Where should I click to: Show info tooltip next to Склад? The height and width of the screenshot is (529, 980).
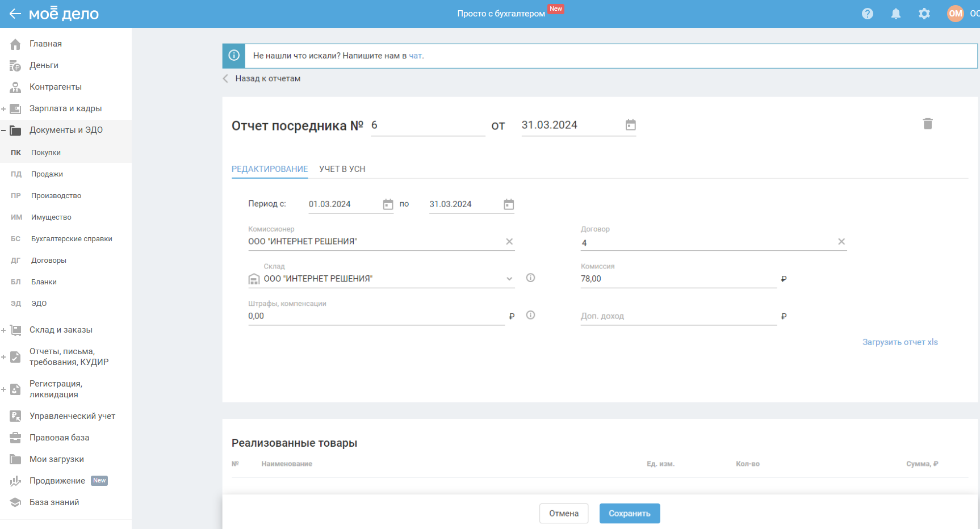click(x=530, y=278)
